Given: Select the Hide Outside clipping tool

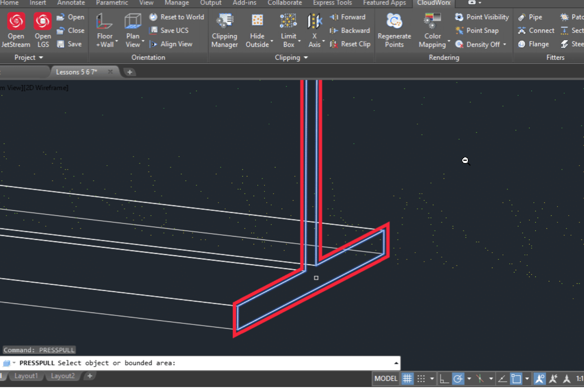Looking at the screenshot, I should [257, 30].
